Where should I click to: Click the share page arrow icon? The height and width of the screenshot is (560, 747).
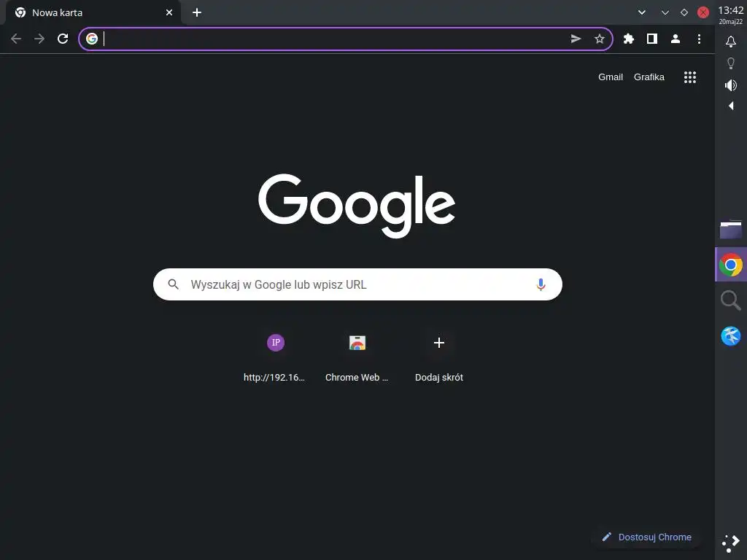[576, 39]
